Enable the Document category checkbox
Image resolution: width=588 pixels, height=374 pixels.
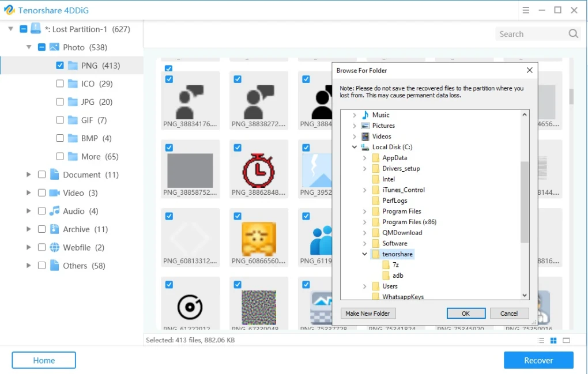[x=42, y=175]
